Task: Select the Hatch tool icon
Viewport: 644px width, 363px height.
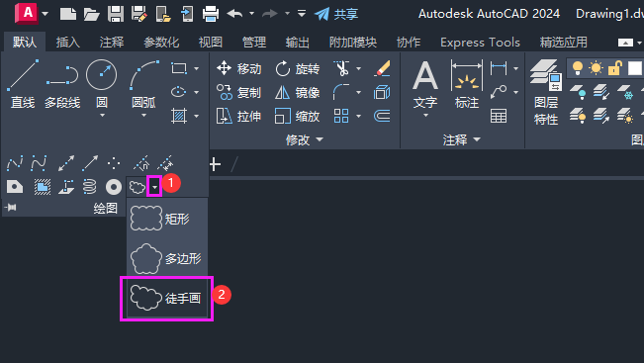Action: pyautogui.click(x=179, y=116)
